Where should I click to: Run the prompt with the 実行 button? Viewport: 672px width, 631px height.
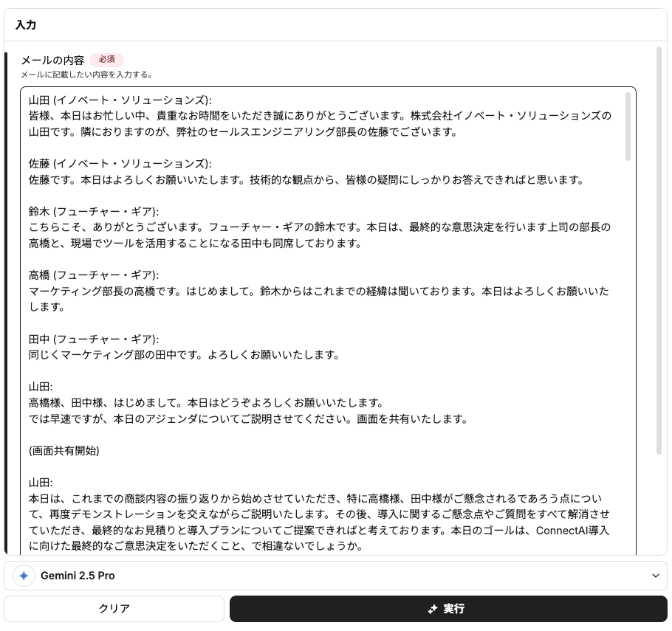(x=448, y=609)
